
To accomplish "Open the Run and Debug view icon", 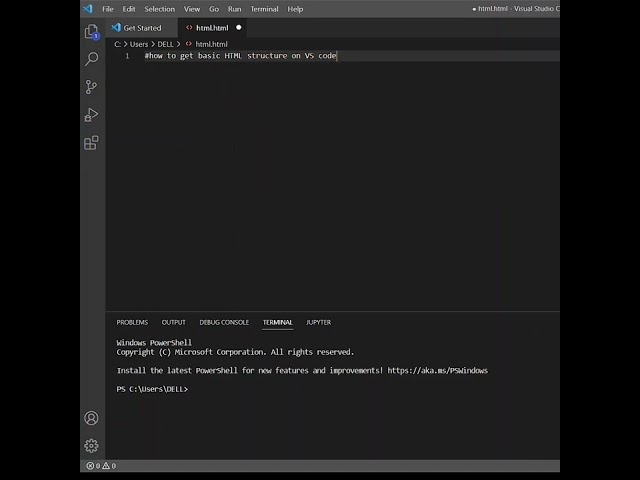I will tap(91, 115).
